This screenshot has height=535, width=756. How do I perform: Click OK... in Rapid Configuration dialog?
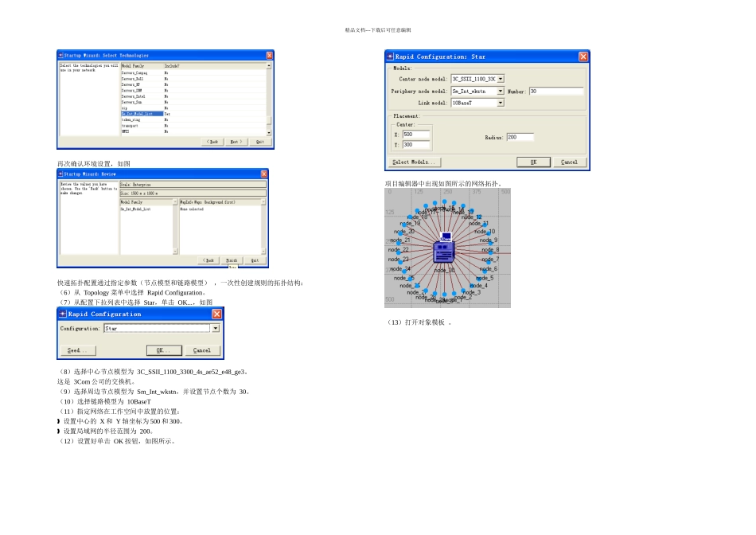point(164,350)
